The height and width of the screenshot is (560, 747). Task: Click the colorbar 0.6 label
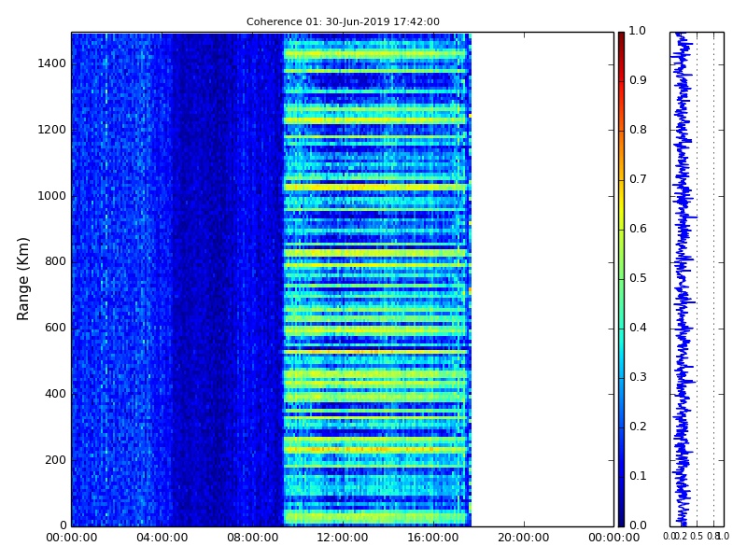click(638, 229)
